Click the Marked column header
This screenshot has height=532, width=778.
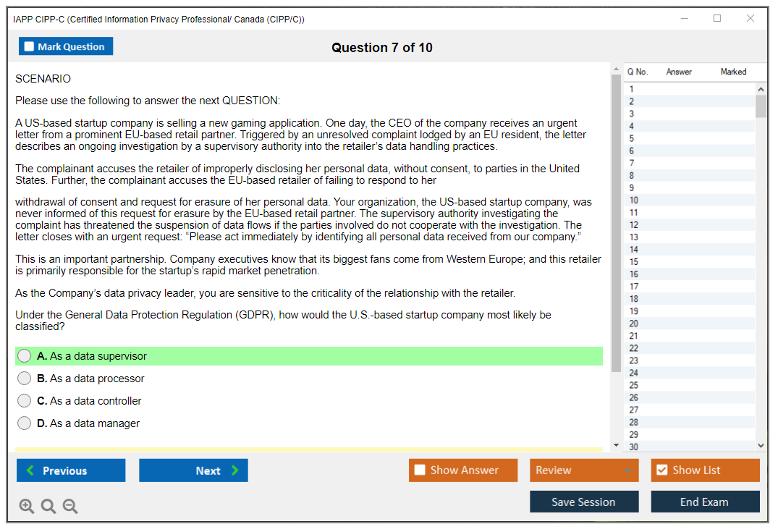pos(733,72)
